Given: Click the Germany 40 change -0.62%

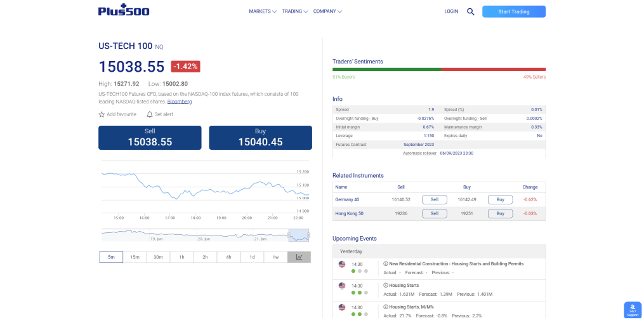Looking at the screenshot, I should [x=530, y=200].
